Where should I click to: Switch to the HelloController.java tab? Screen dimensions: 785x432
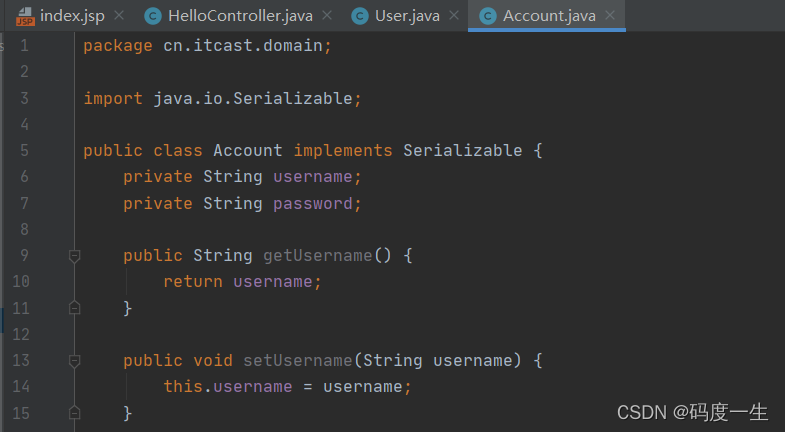240,16
